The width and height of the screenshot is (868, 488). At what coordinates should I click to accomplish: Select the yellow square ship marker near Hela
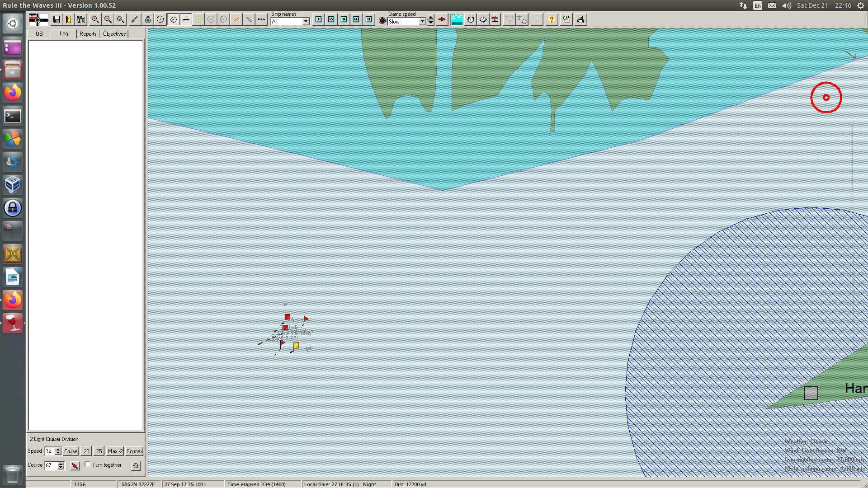click(x=296, y=346)
